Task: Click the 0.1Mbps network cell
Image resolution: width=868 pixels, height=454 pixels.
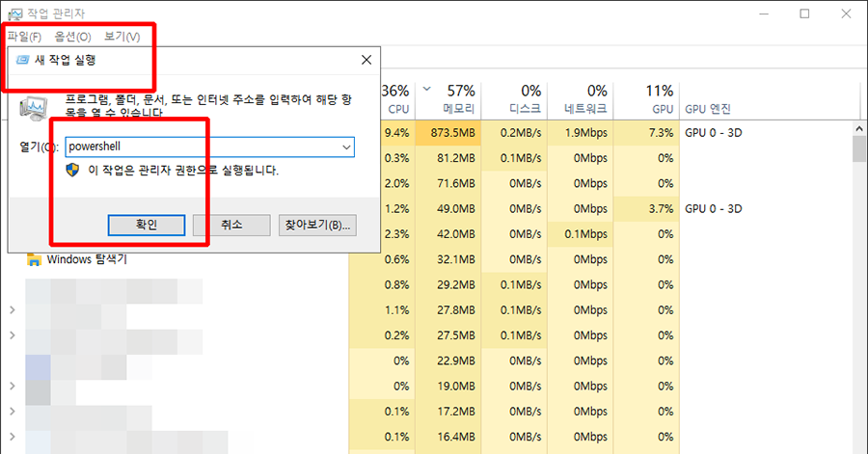Action: pos(581,234)
